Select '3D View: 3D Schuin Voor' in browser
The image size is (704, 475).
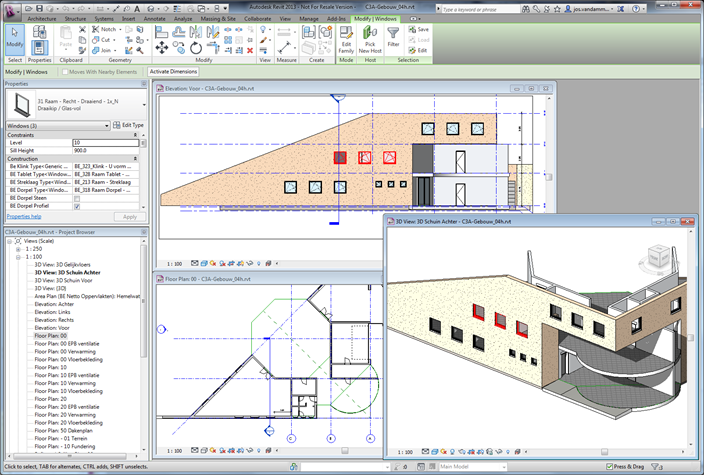[63, 281]
